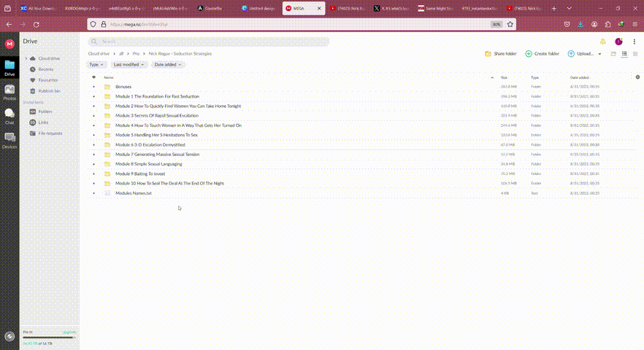
Task: Select Module 6 3-D Escalation Demystified row
Action: (x=361, y=145)
